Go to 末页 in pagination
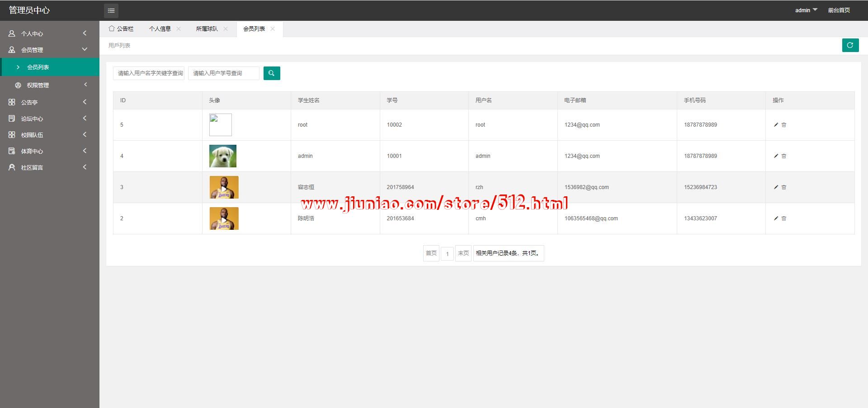The width and height of the screenshot is (868, 408). pyautogui.click(x=463, y=253)
